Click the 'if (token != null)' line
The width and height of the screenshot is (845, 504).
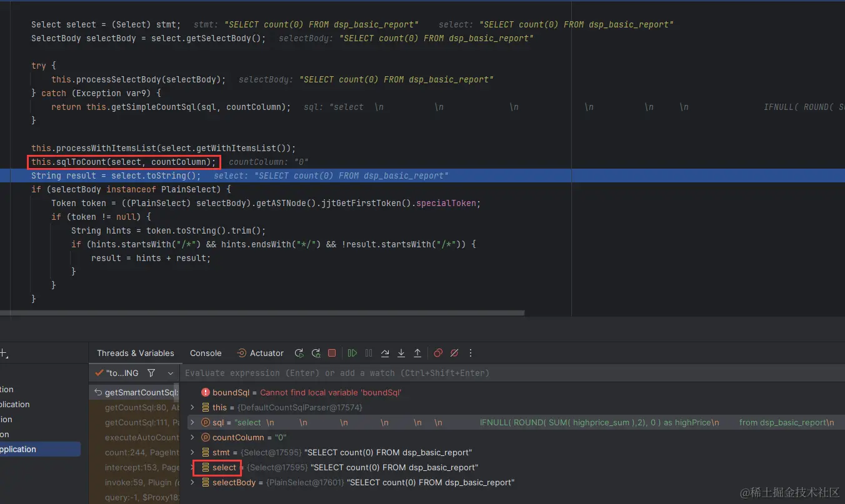[x=101, y=217]
